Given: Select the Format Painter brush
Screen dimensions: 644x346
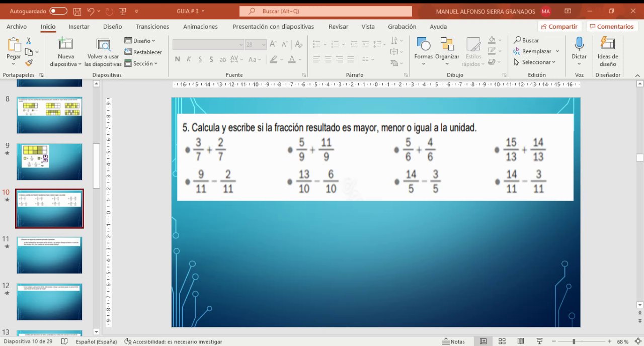Looking at the screenshot, I should point(29,63).
